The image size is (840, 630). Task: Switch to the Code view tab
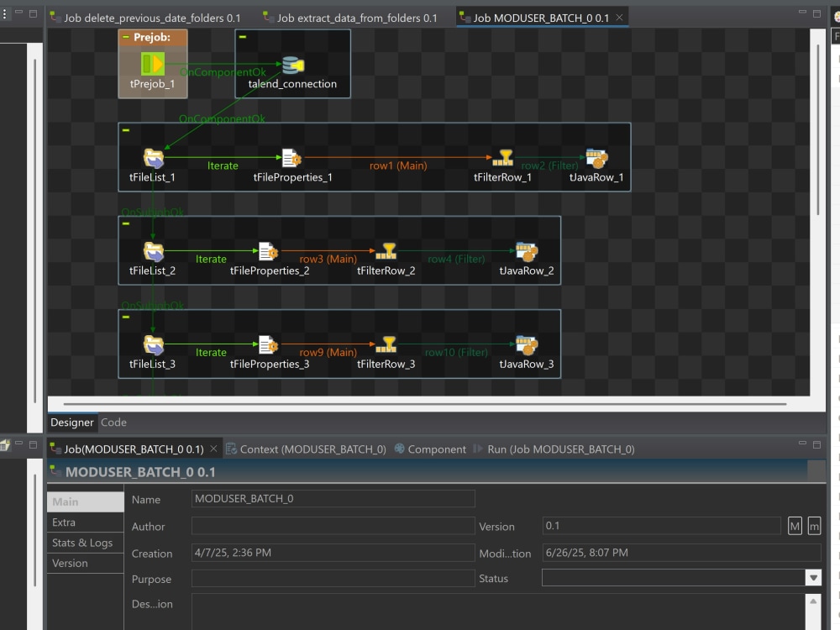tap(113, 423)
